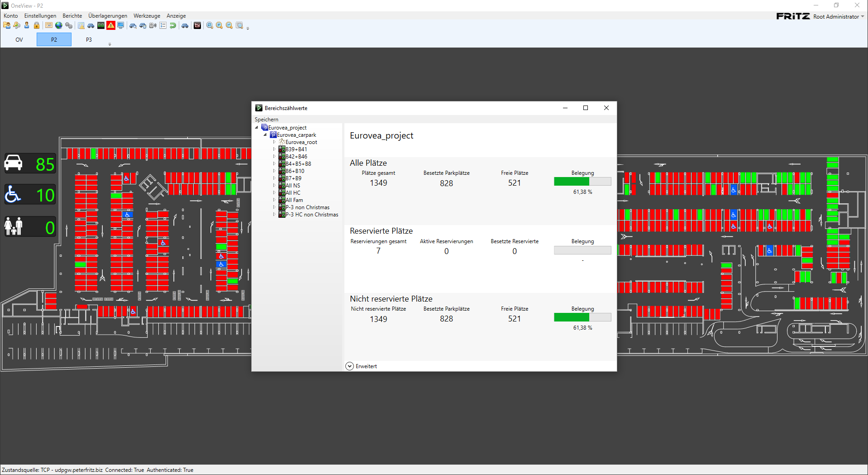
Task: Click the green digit counter display icon
Action: [101, 25]
